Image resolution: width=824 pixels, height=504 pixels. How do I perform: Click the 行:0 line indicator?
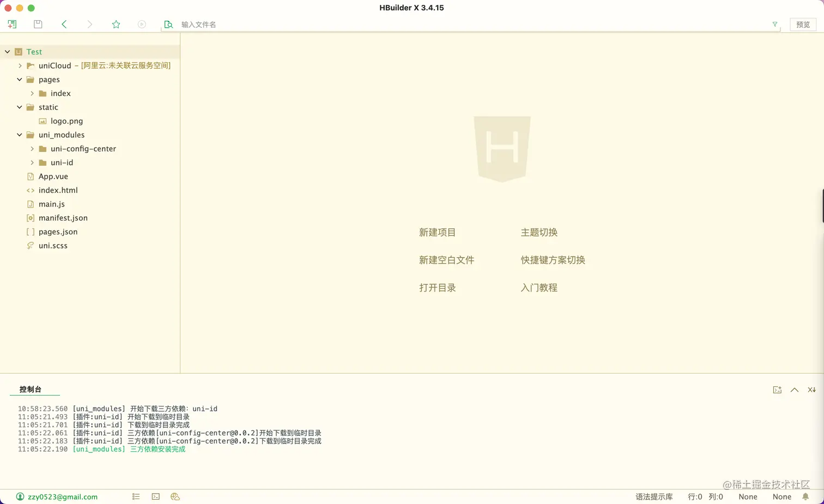click(x=695, y=497)
